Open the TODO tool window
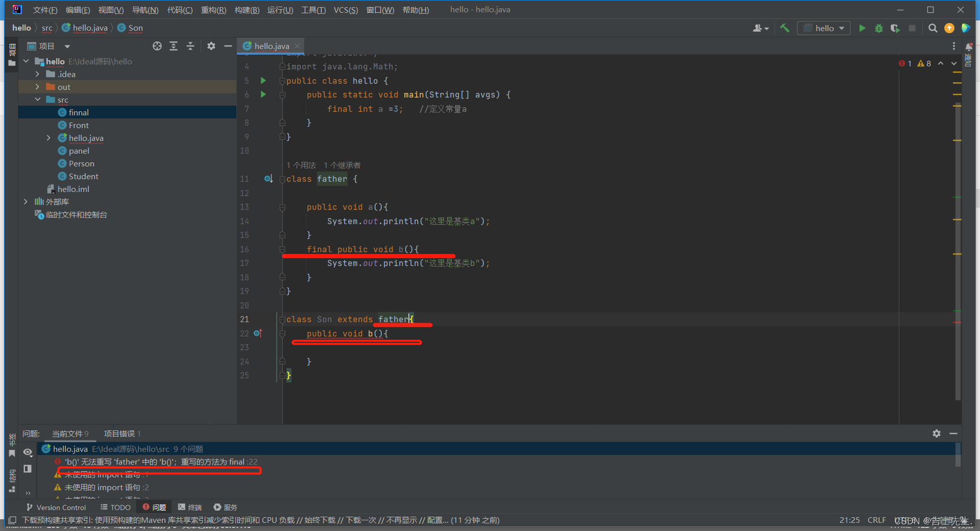The image size is (980, 531). click(x=116, y=507)
